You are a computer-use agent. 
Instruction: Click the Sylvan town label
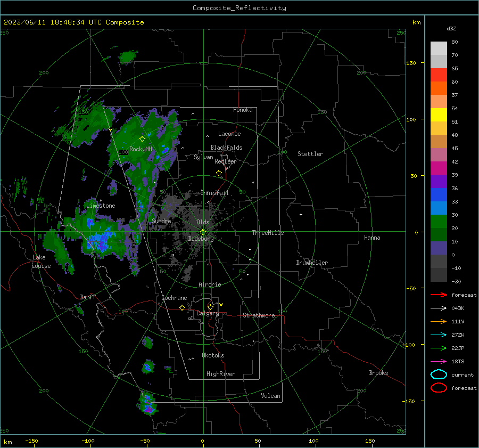click(203, 157)
